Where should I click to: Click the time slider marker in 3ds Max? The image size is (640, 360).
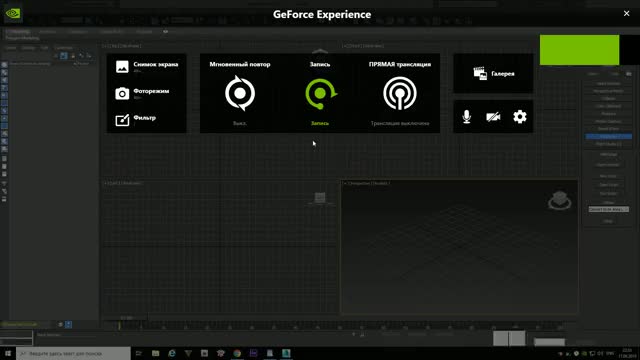[x=119, y=326]
